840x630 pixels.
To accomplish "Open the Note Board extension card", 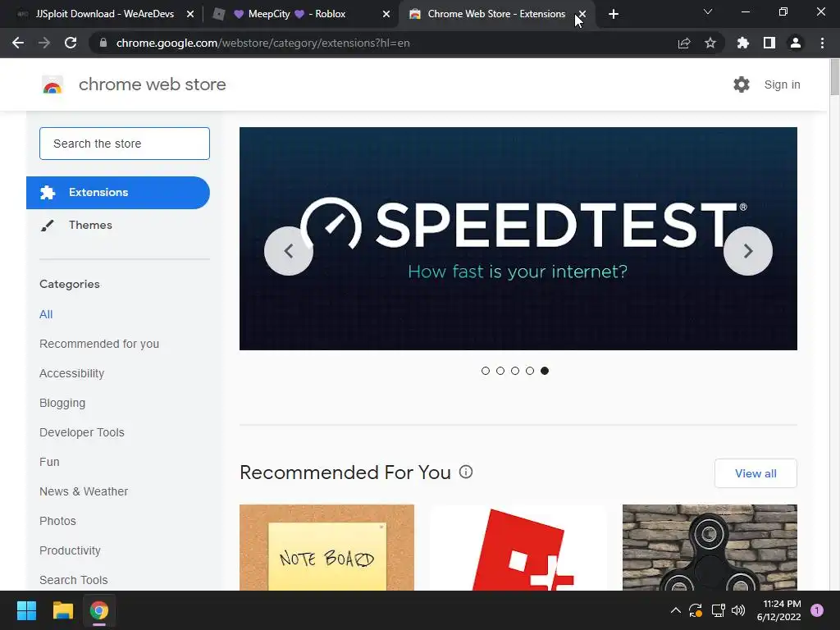I will (x=326, y=547).
